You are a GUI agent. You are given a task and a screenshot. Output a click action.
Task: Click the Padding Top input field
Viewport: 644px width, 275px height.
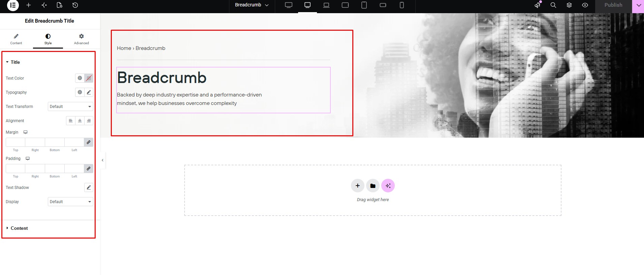click(x=15, y=168)
